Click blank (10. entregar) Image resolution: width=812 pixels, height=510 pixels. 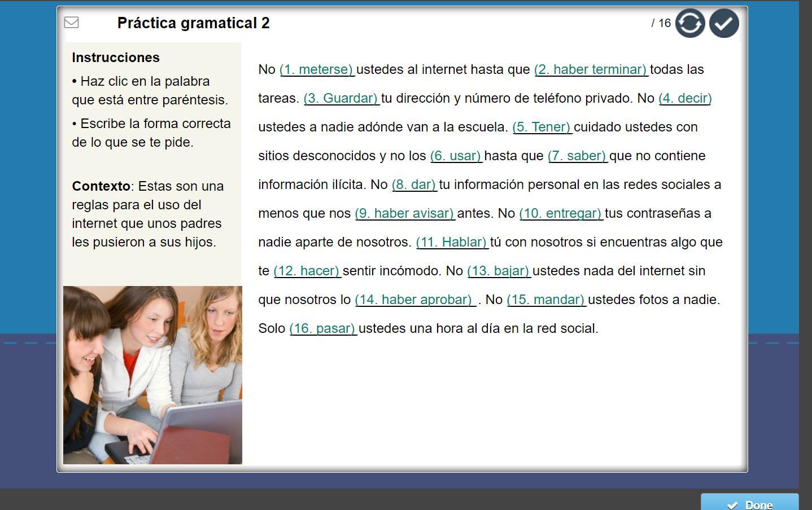[561, 213]
